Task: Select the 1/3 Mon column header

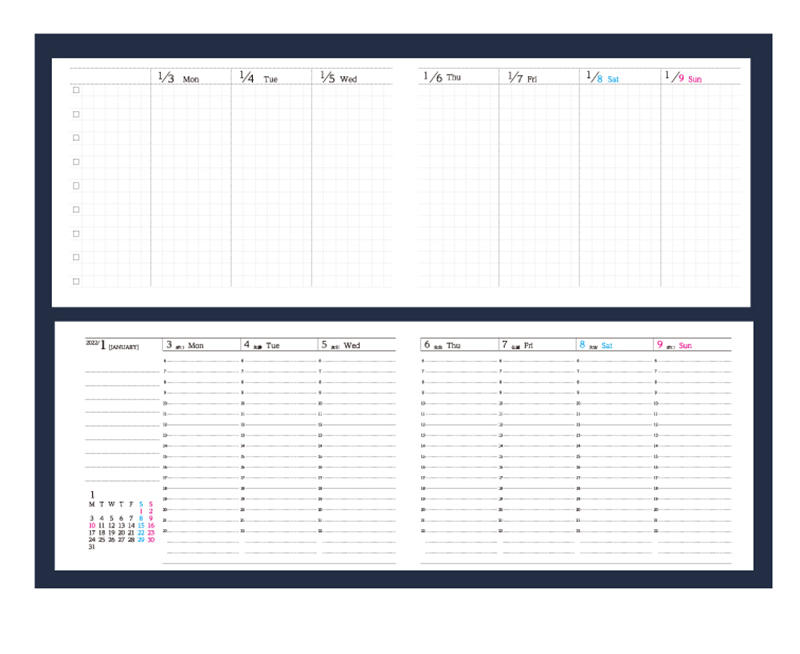Action: (x=178, y=77)
